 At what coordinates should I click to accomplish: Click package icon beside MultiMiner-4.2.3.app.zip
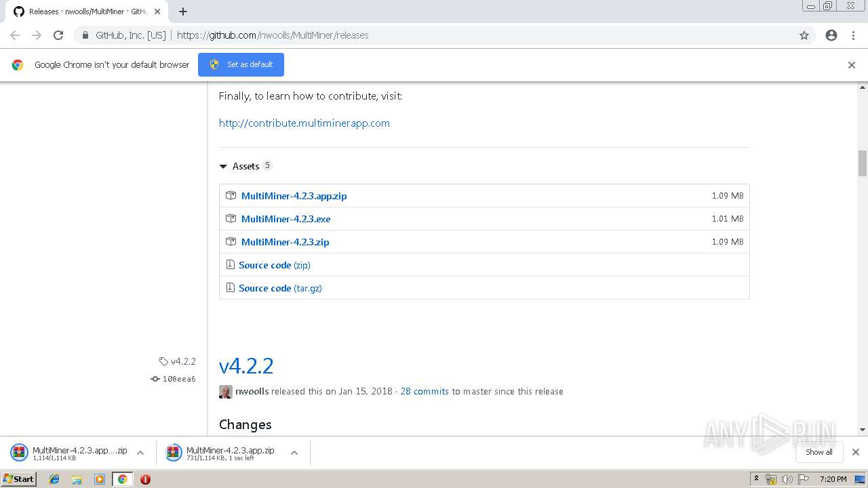point(231,195)
